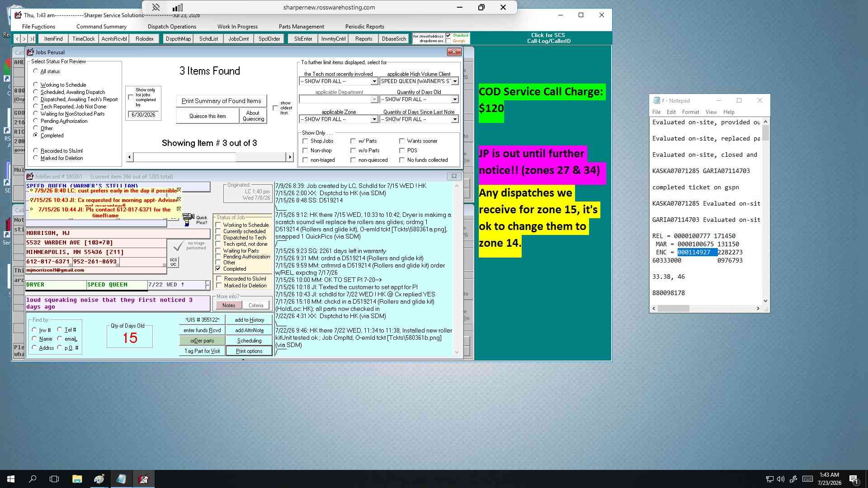Screen dimensions: 868x488
Task: Check the Shop Jobs checkbox
Action: point(306,141)
